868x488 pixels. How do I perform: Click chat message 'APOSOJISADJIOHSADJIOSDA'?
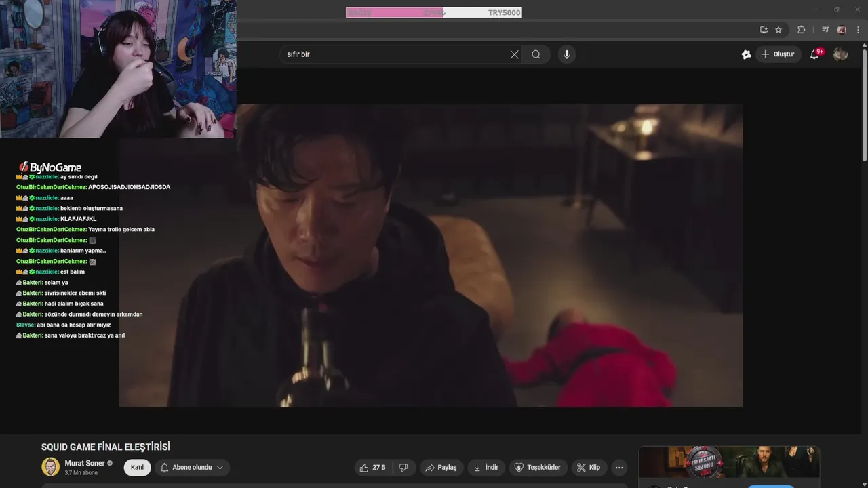(130, 187)
